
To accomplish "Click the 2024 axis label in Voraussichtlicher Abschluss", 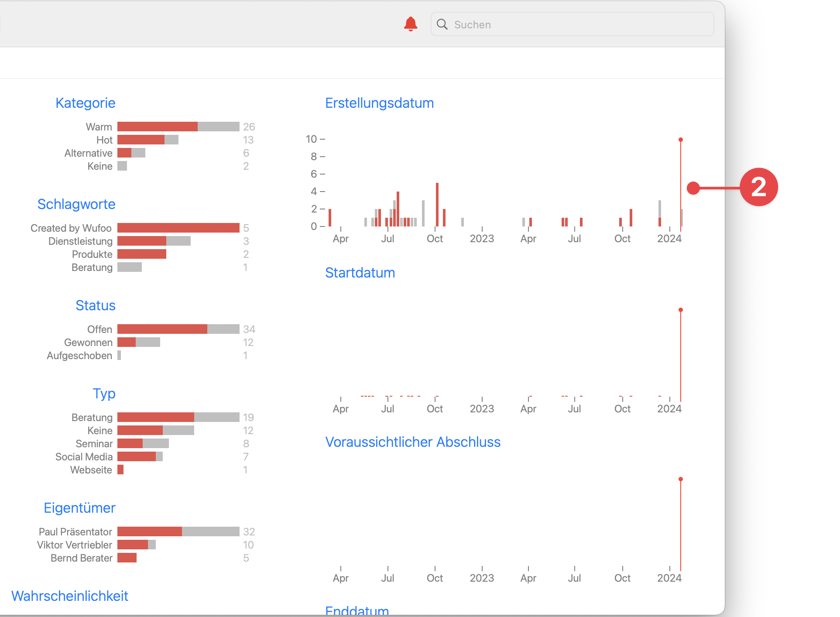I will (x=669, y=578).
